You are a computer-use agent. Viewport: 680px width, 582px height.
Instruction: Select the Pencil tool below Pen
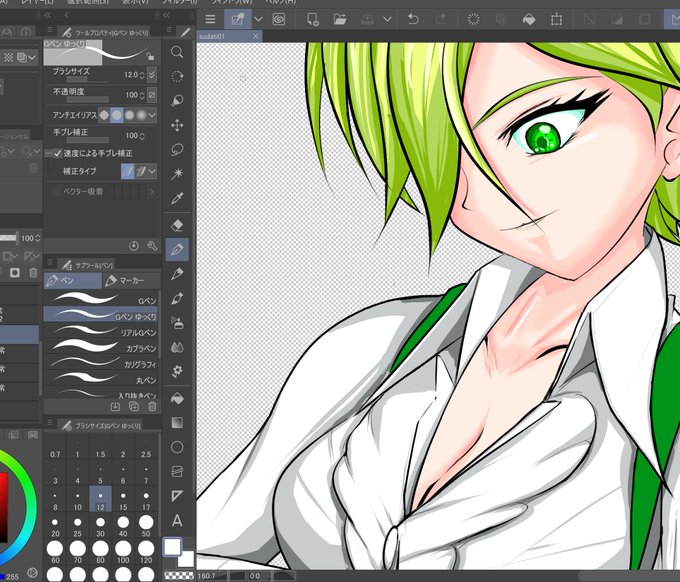click(x=177, y=274)
